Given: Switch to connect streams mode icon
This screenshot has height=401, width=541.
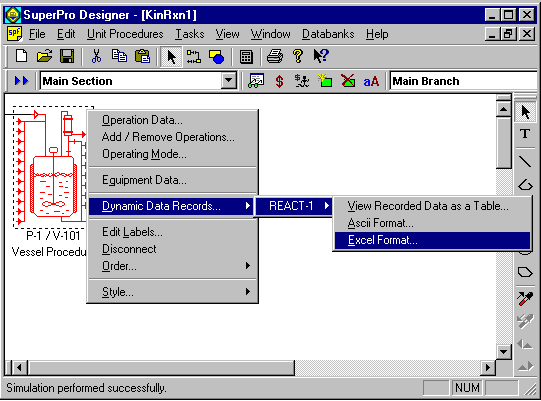Looking at the screenshot, I should point(194,57).
